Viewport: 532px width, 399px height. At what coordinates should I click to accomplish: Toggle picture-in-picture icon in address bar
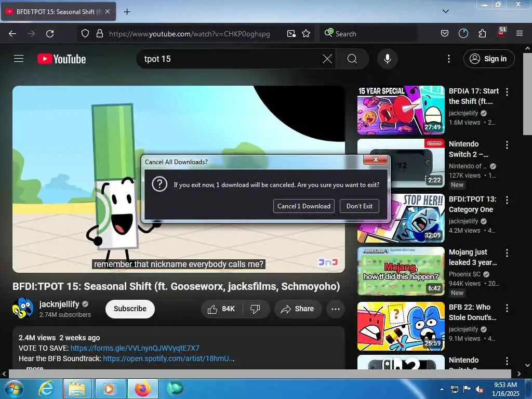(x=291, y=34)
